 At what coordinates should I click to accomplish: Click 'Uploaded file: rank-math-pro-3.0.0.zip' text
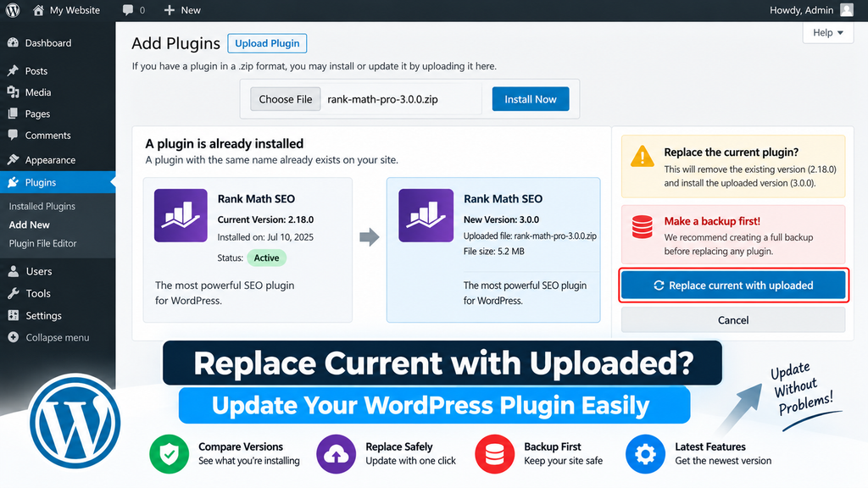tap(530, 236)
